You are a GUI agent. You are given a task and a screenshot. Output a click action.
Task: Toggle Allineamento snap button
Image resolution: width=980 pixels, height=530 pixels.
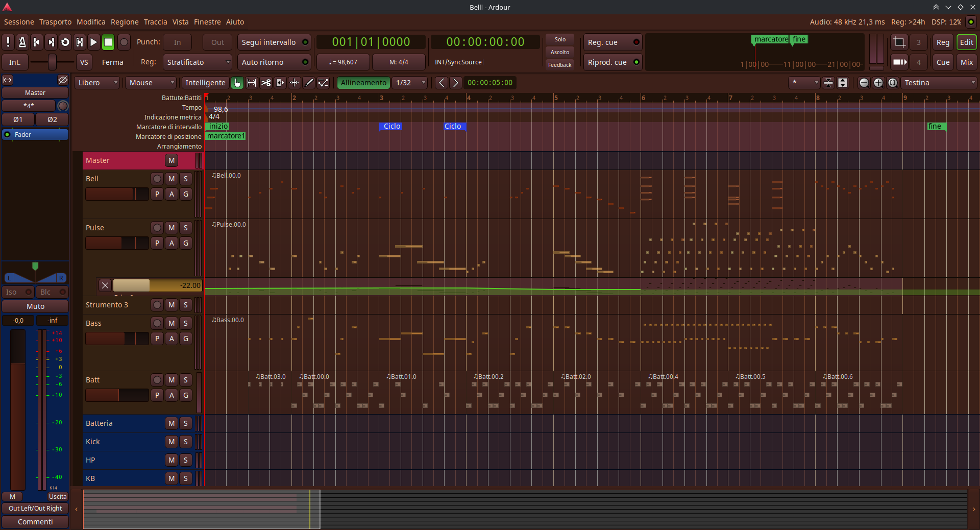pyautogui.click(x=363, y=83)
